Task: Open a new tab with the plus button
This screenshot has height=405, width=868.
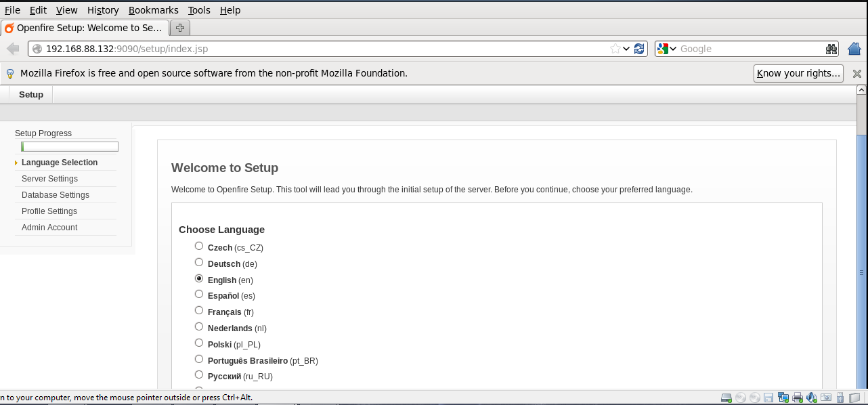Action: coord(180,28)
